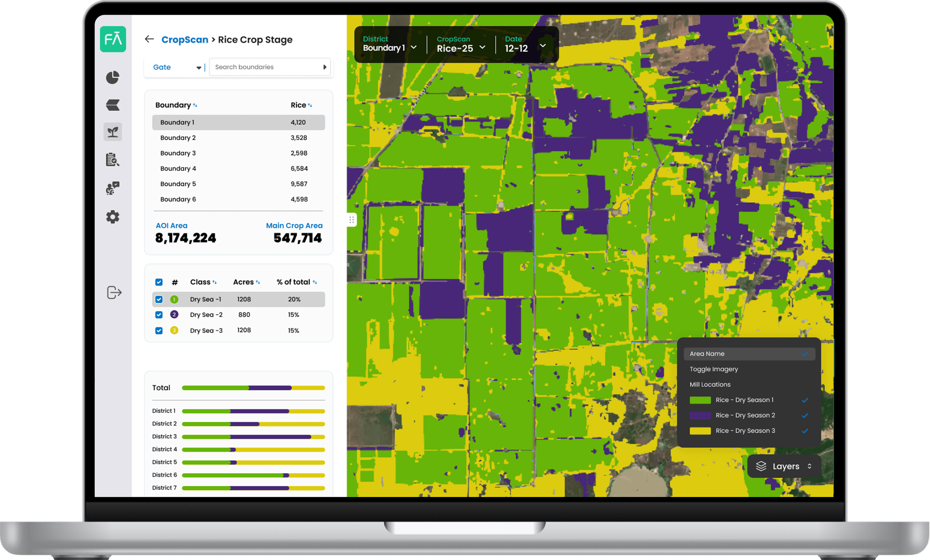Sort by the Rice column sort icon

pyautogui.click(x=310, y=105)
